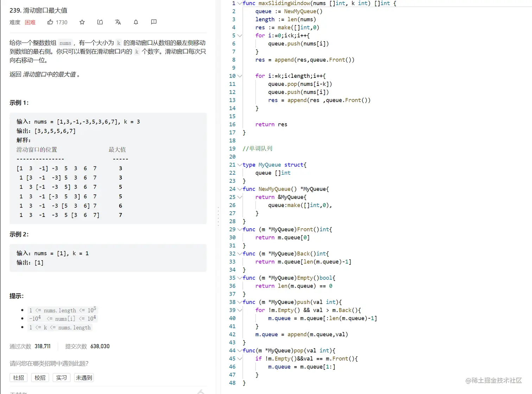
Task: Select the 未遇到 option
Action: click(x=84, y=378)
